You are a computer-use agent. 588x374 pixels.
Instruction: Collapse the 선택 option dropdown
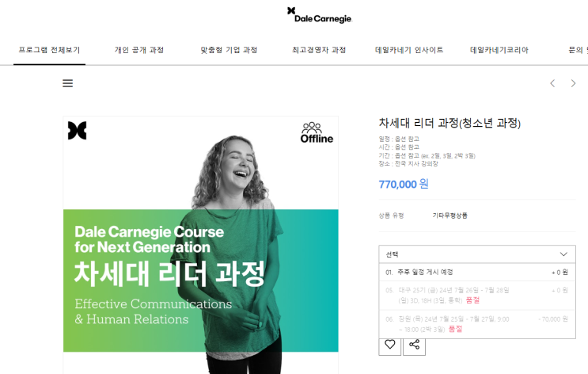pos(477,254)
